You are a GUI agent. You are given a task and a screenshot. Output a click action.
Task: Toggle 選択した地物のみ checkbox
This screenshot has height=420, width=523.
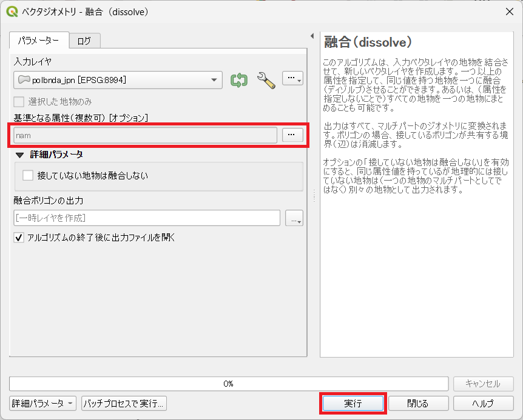pyautogui.click(x=19, y=102)
